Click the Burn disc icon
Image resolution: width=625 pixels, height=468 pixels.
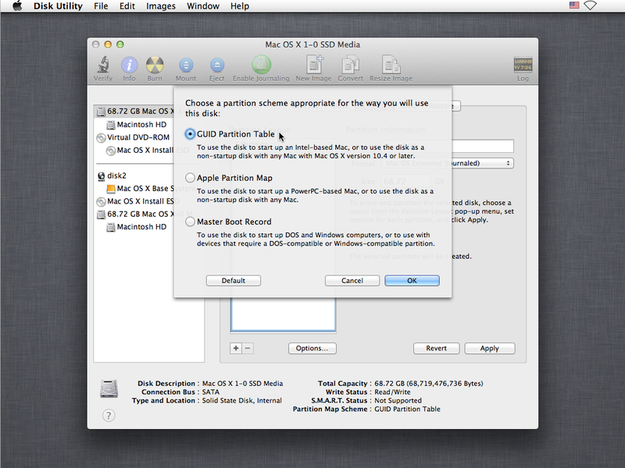pos(155,65)
